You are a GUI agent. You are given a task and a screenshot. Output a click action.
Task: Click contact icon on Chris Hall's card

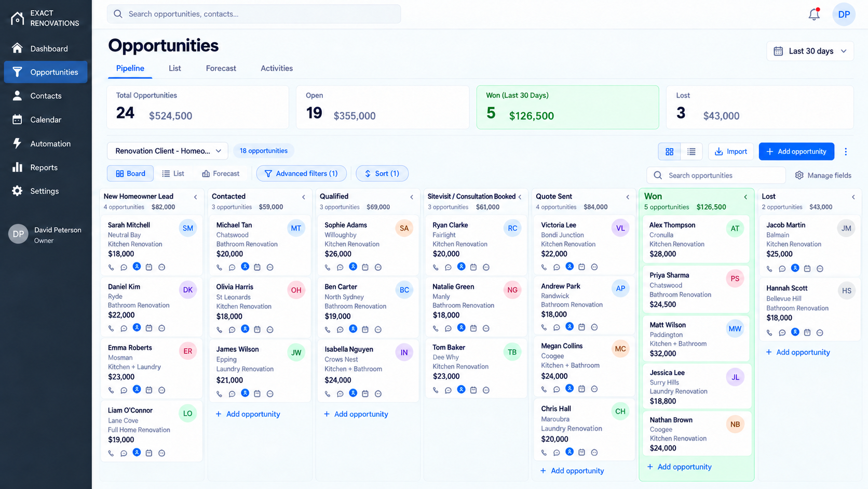tap(569, 452)
